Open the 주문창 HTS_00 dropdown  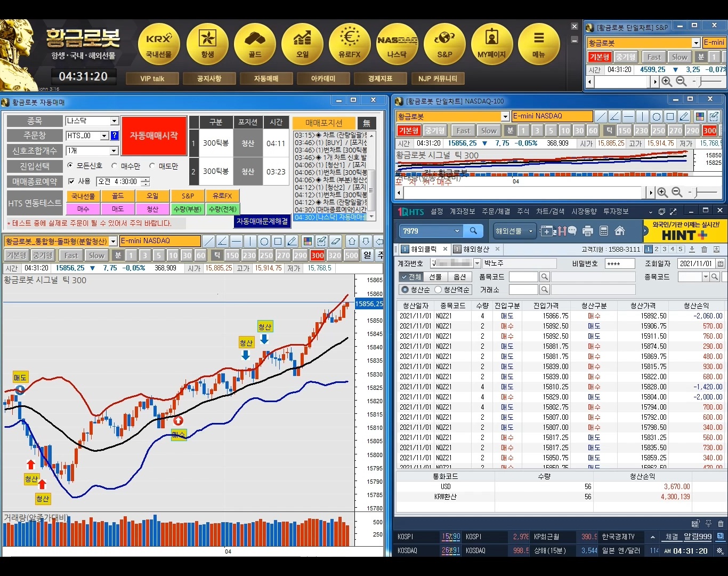(x=104, y=136)
